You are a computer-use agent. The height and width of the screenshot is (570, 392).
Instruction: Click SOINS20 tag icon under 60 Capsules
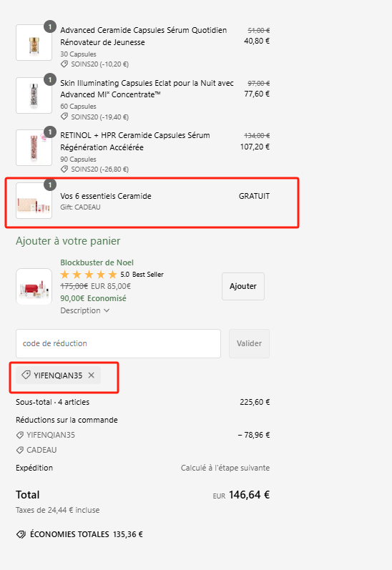64,117
